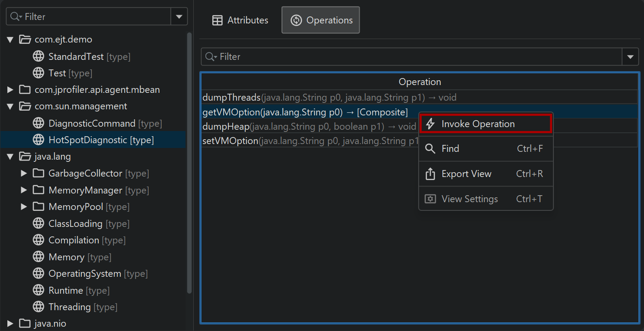Screen dimensions: 644x331
Task: Select the Memory MBean in the tree
Action: pos(66,257)
